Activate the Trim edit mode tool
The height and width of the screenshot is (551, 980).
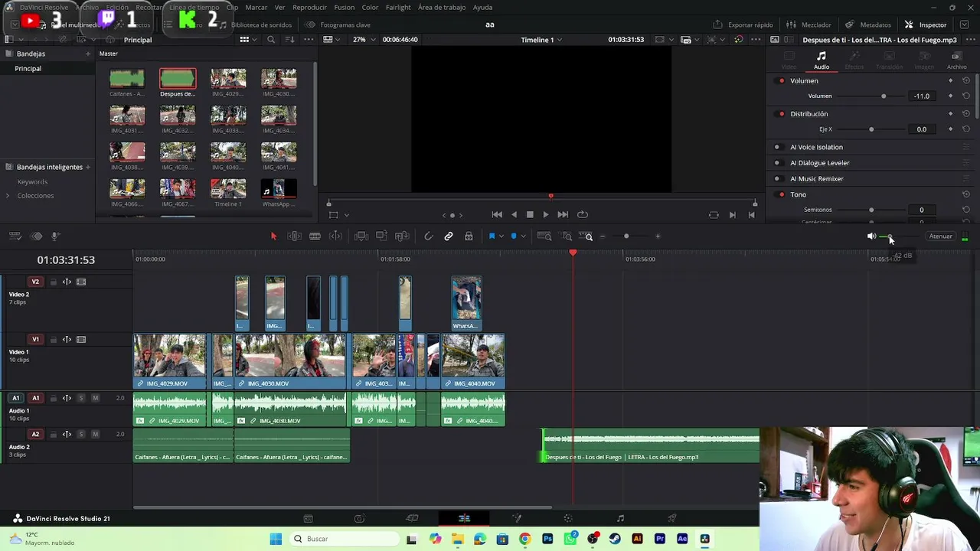click(x=294, y=236)
